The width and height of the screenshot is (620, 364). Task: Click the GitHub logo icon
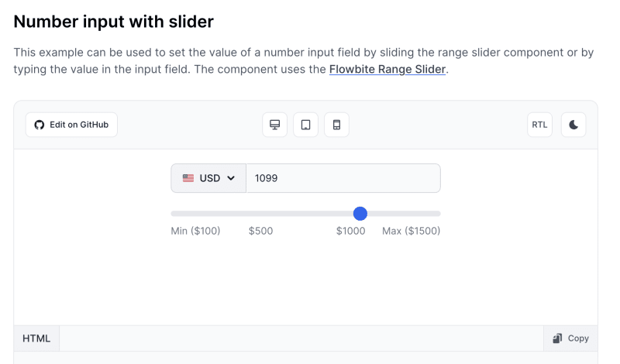click(40, 125)
